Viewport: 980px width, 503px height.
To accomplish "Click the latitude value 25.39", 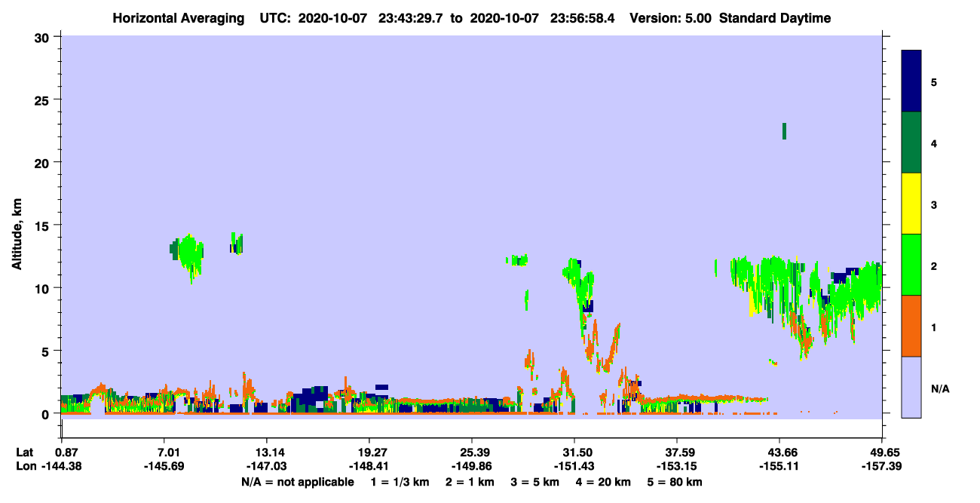I will coord(472,452).
